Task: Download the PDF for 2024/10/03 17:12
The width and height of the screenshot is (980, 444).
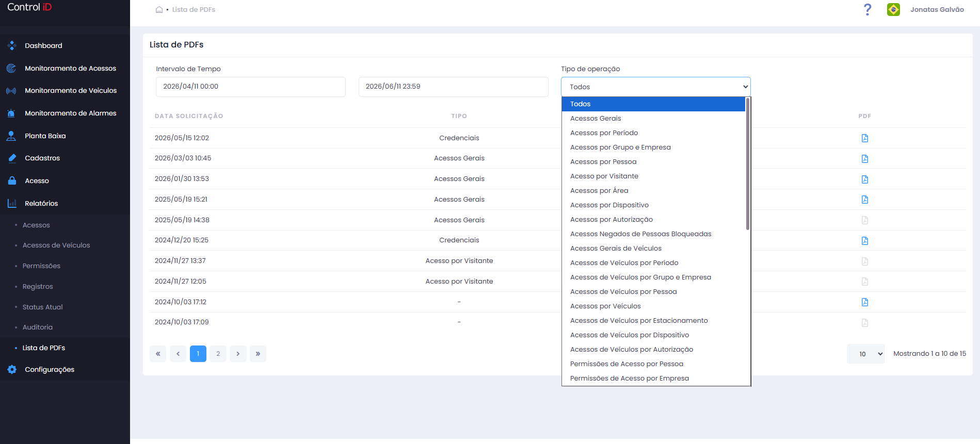Action: click(865, 302)
